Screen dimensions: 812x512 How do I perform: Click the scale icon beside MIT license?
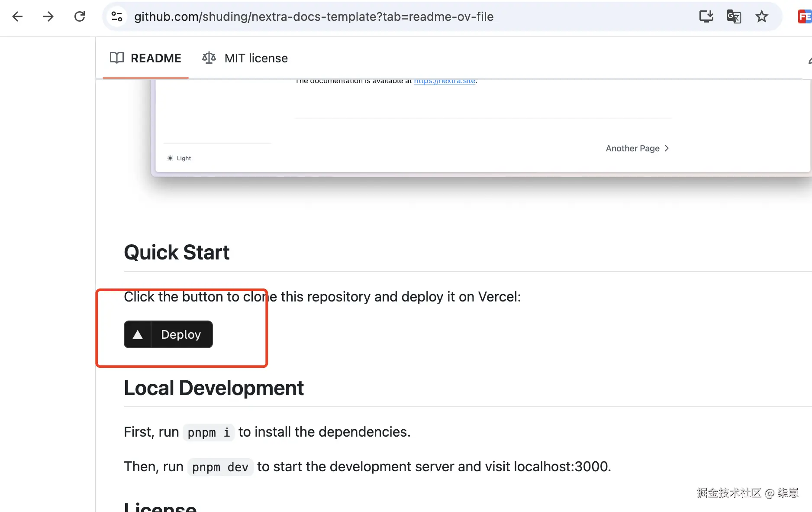click(209, 58)
